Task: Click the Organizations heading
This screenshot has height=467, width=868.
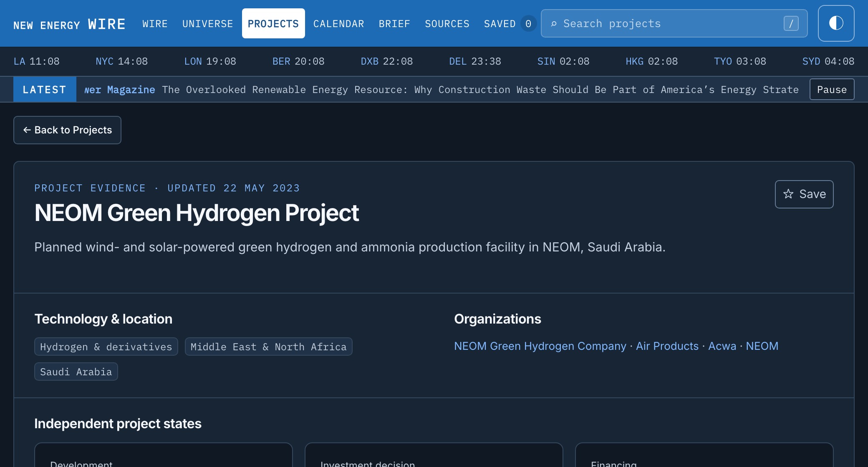Action: tap(497, 319)
